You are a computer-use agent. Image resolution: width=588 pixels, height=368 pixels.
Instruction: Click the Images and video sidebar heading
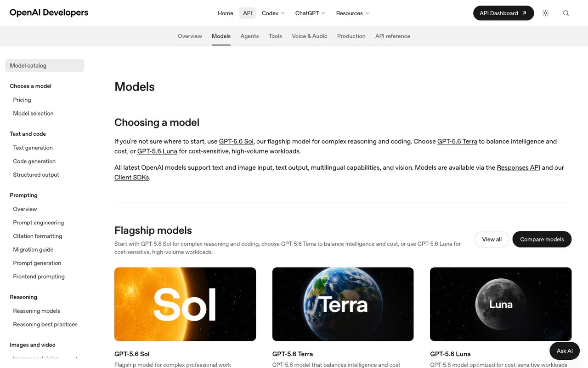(x=33, y=345)
